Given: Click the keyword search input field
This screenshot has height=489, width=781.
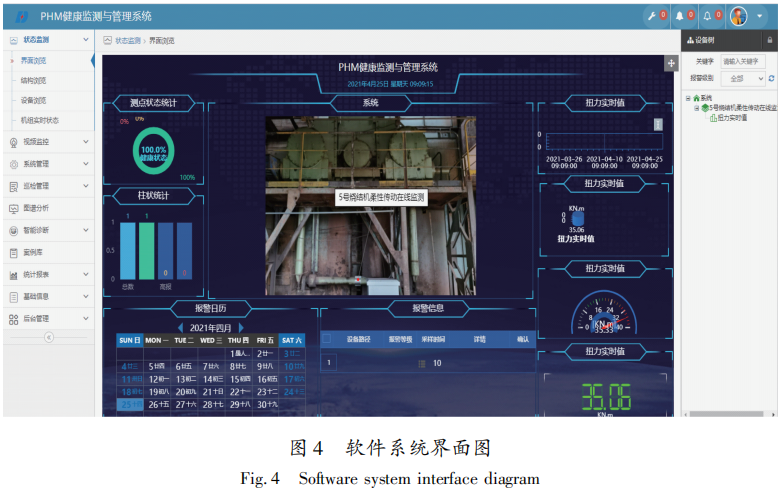Looking at the screenshot, I should pyautogui.click(x=745, y=61).
